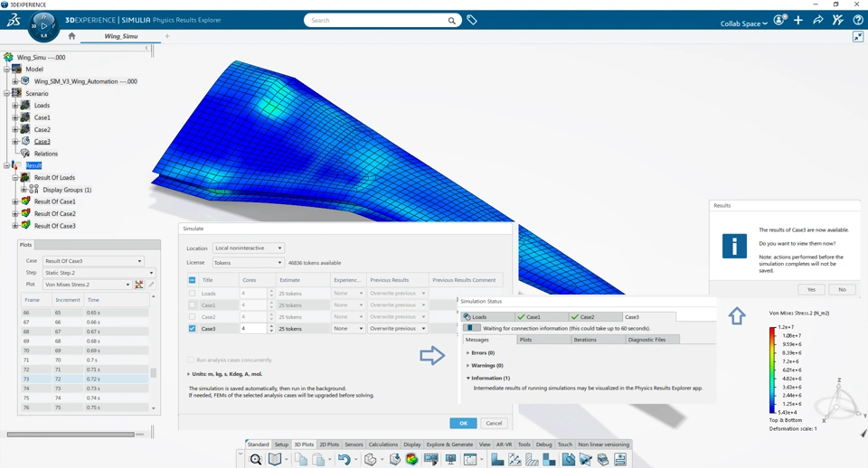Open Case3 Overwrite previous dropdown
Viewport: 868px width, 468px height.
pos(398,329)
